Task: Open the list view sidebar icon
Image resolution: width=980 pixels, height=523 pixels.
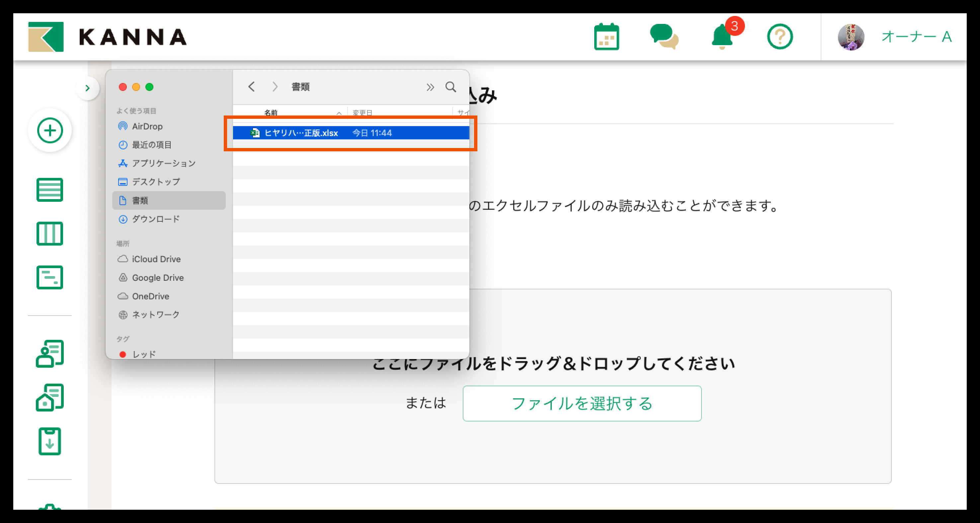Action: point(50,189)
